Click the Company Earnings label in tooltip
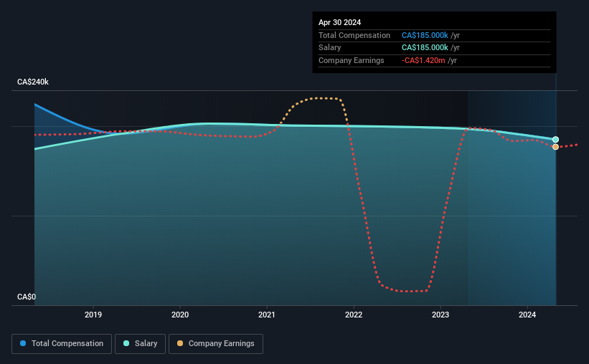589x364 pixels. tap(352, 60)
